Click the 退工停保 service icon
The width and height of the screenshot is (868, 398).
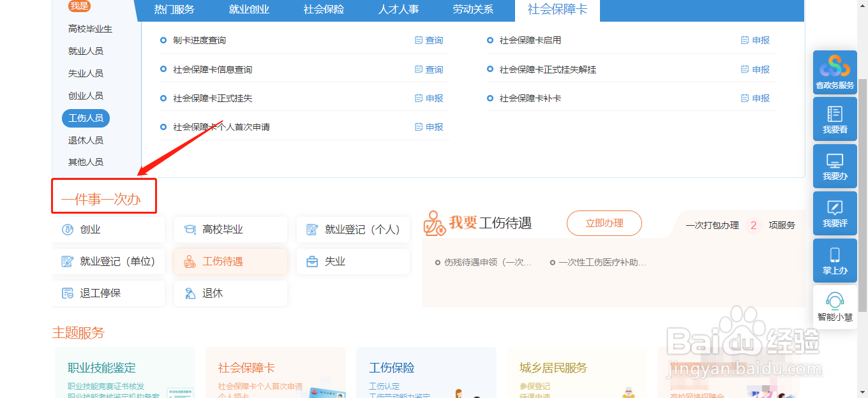[x=108, y=293]
